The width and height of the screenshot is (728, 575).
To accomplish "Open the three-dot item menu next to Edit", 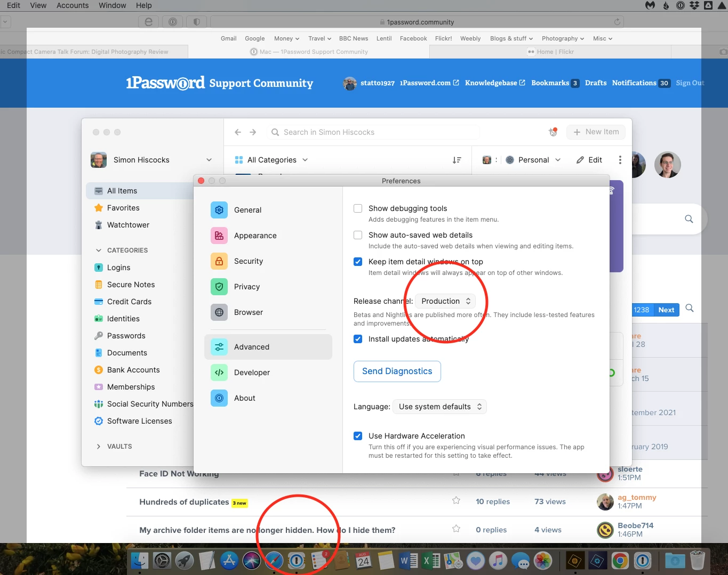I will [620, 160].
